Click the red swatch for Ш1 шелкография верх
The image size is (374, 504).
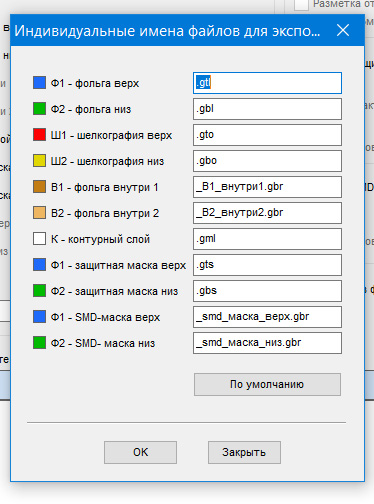point(39,135)
